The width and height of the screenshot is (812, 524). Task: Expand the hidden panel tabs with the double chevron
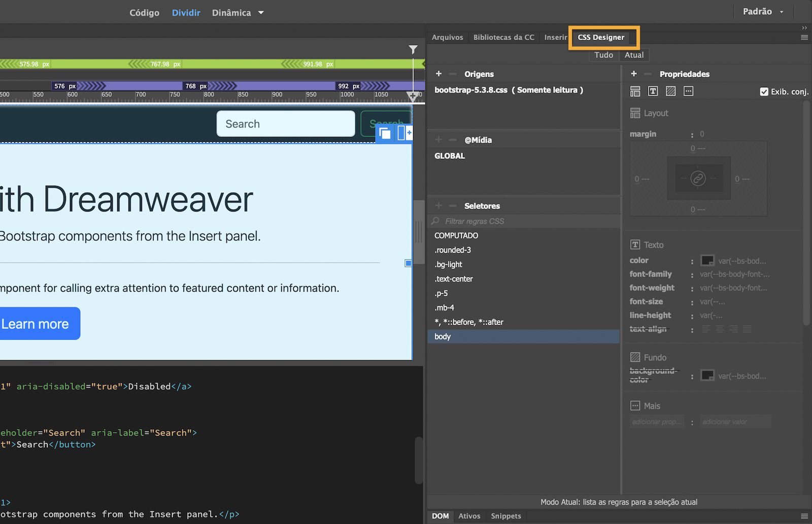click(804, 28)
